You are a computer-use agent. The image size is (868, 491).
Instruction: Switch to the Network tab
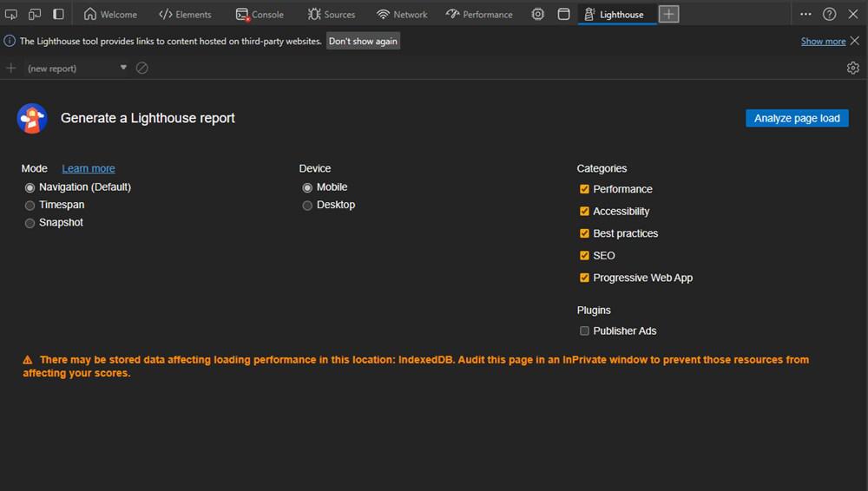point(402,14)
